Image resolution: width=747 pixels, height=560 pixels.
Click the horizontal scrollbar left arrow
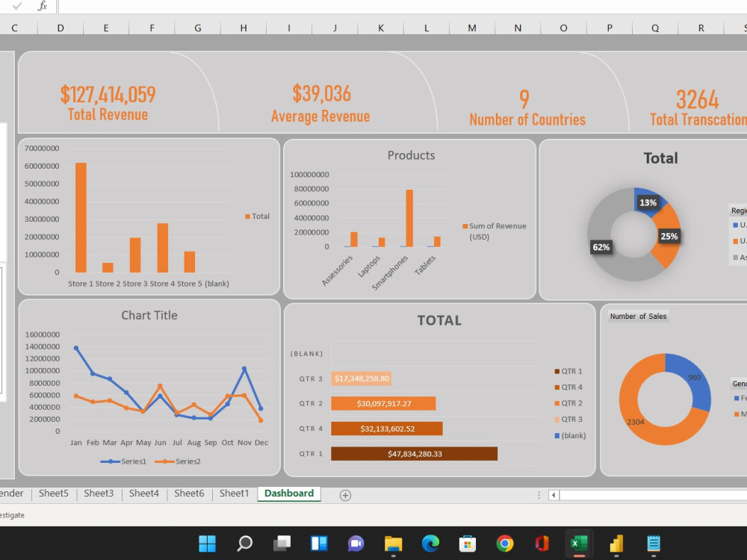click(x=554, y=495)
